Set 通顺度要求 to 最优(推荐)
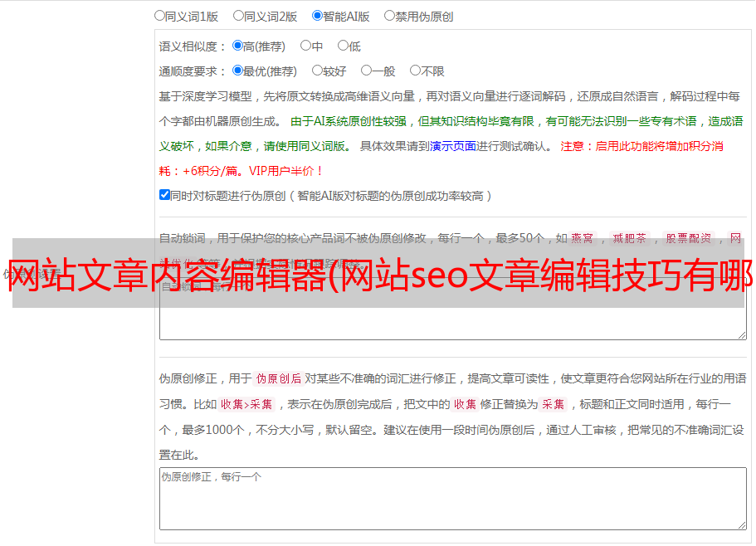The height and width of the screenshot is (546, 756). tap(237, 71)
